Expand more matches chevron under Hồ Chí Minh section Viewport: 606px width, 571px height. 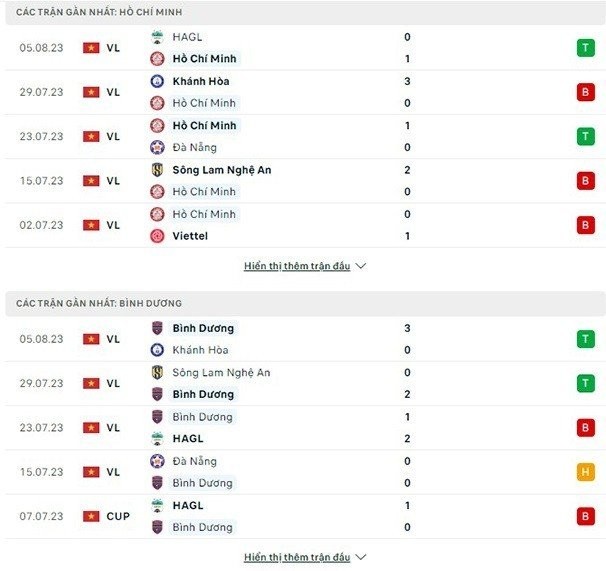[361, 267]
